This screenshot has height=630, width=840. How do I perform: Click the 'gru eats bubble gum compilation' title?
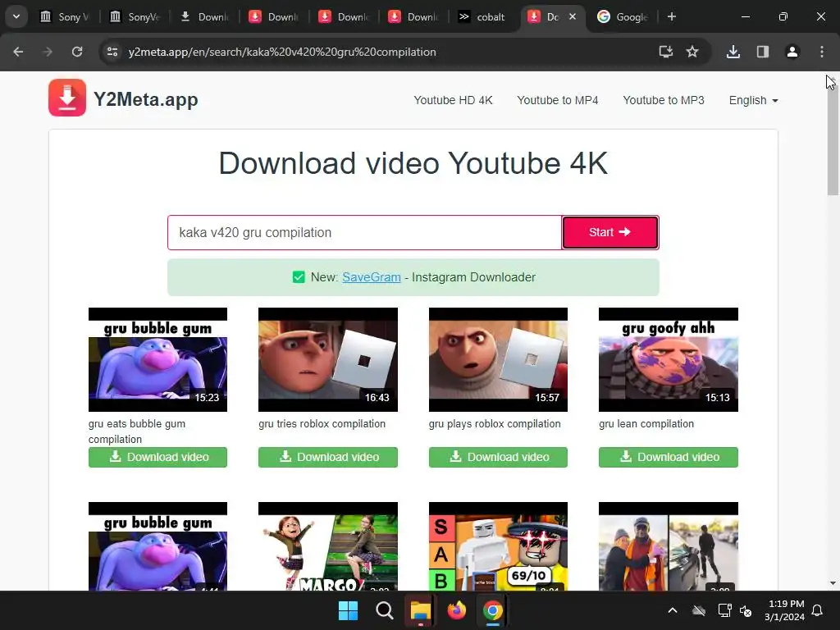137,431
